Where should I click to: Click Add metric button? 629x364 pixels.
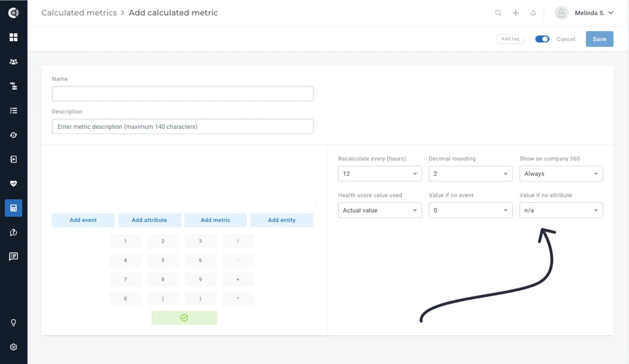pos(215,220)
